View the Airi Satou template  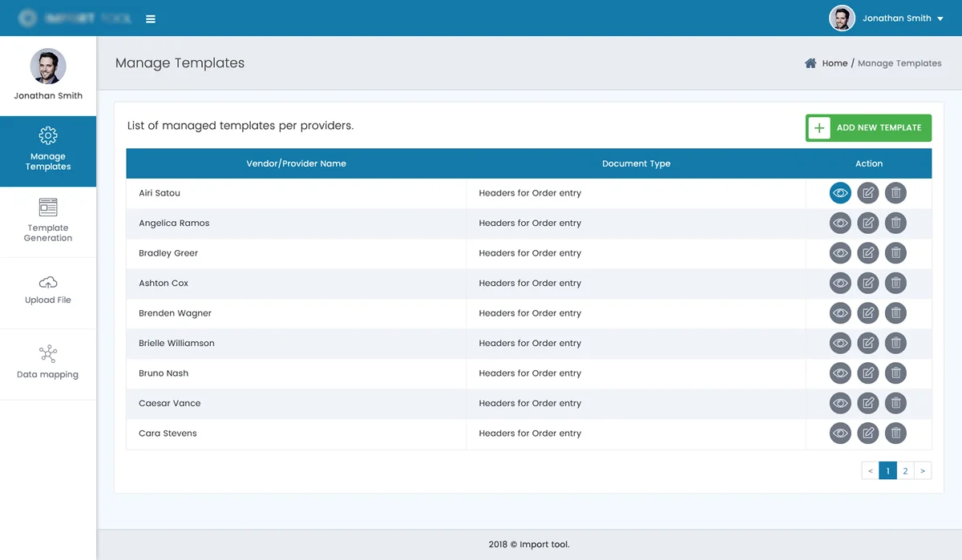[840, 193]
